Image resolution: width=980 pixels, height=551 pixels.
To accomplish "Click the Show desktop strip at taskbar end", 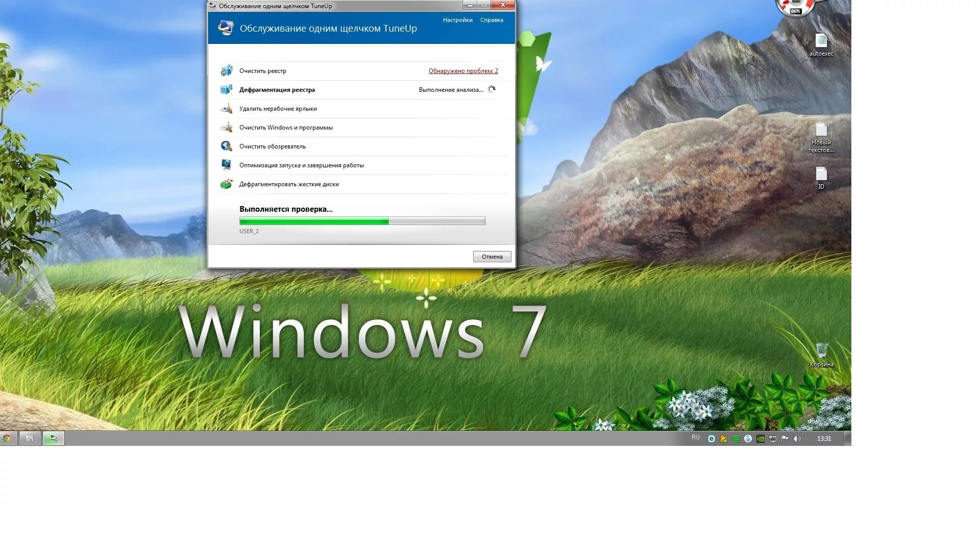I will pos(847,438).
